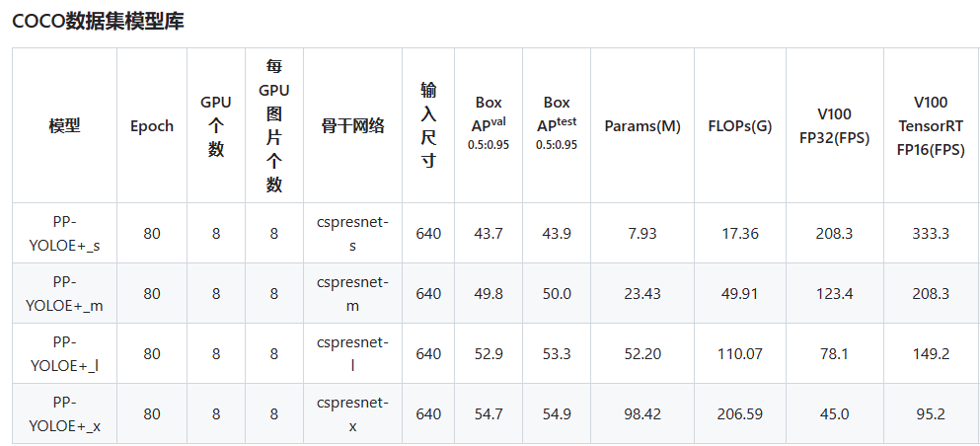The height and width of the screenshot is (446, 980).
Task: Click the FLOPs(G) column header
Action: (x=740, y=125)
